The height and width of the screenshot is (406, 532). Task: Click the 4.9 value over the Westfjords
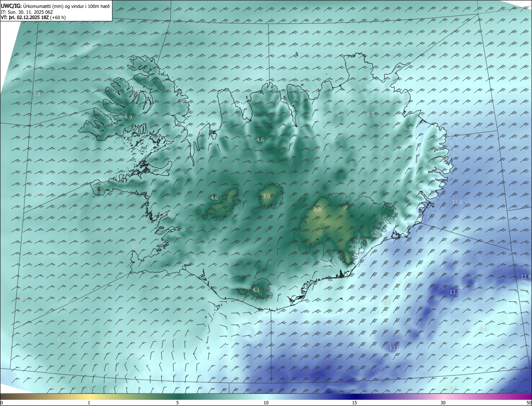tap(128, 117)
